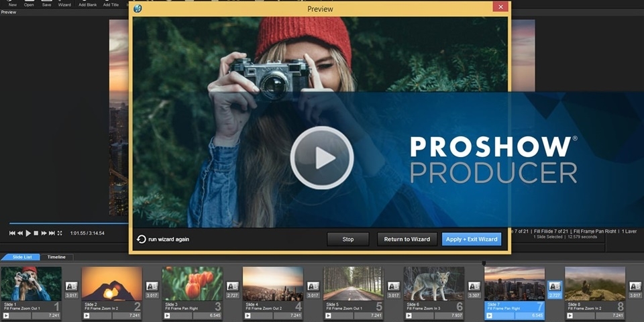Open transition icon after Slide 2
This screenshot has width=644, height=322.
[152, 286]
